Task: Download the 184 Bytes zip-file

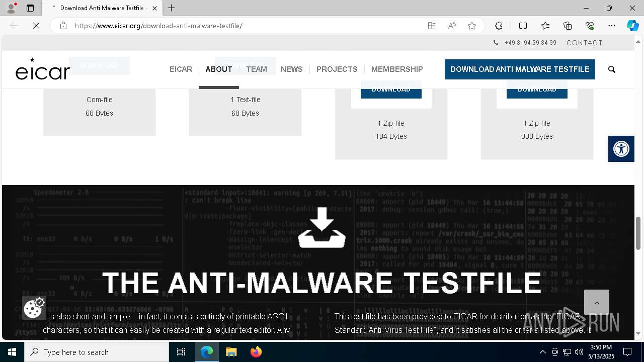Action: pyautogui.click(x=391, y=93)
